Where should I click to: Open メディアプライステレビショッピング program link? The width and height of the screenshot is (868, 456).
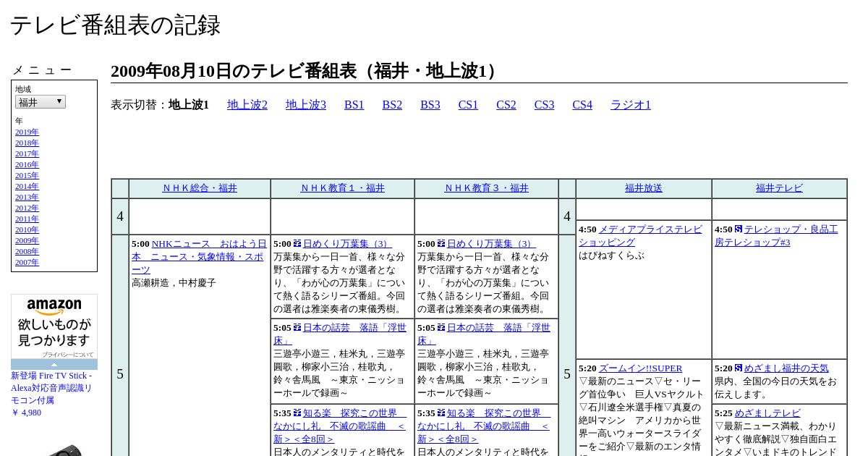(x=641, y=236)
